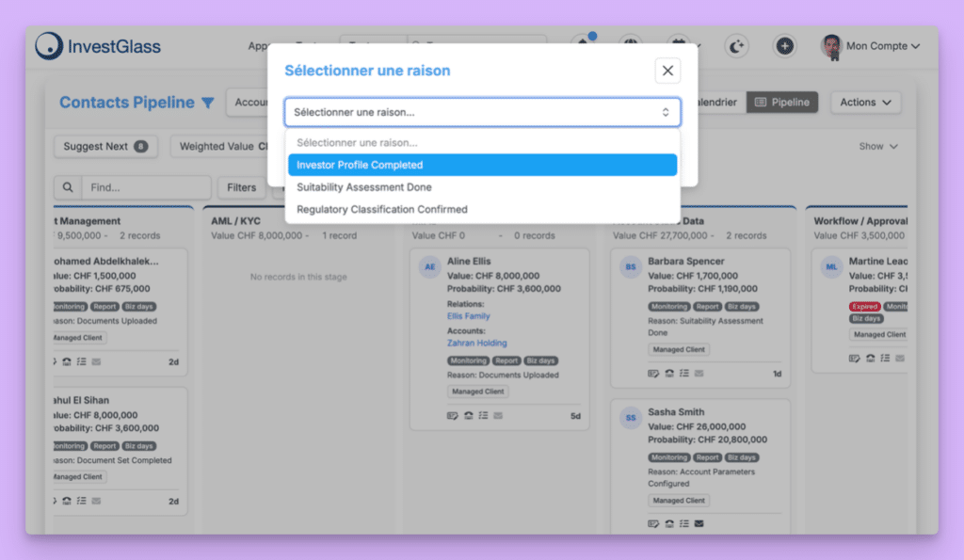Click the plus create icon
The width and height of the screenshot is (964, 560).
784,46
